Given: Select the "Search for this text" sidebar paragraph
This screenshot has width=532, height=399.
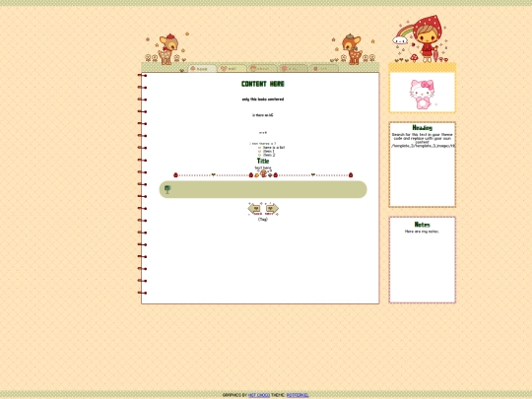Looking at the screenshot, I should tap(422, 140).
